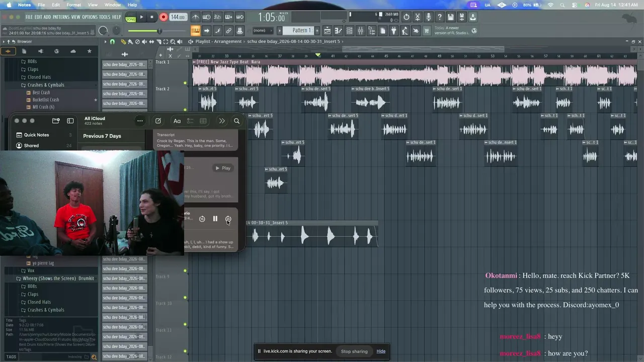This screenshot has width=644, height=362.
Task: Toggle the orange piano keyboard typing icon
Action: [195, 31]
